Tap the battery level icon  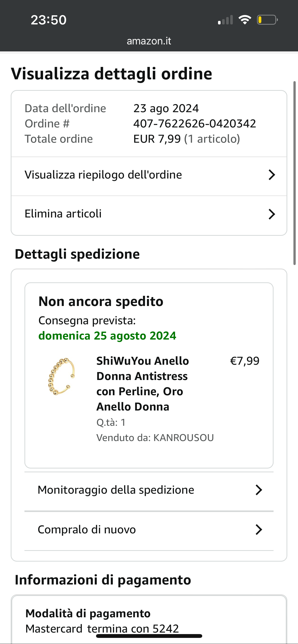click(267, 20)
